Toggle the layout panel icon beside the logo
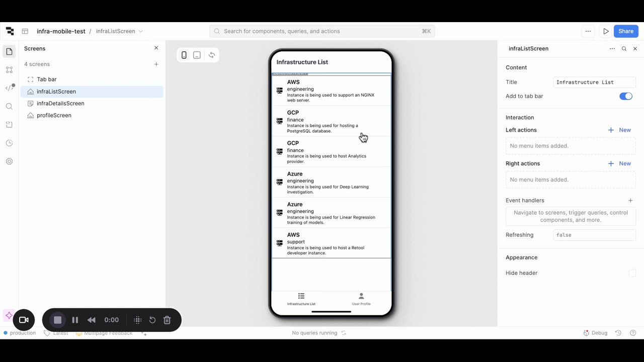The width and height of the screenshot is (644, 362). pyautogui.click(x=25, y=31)
